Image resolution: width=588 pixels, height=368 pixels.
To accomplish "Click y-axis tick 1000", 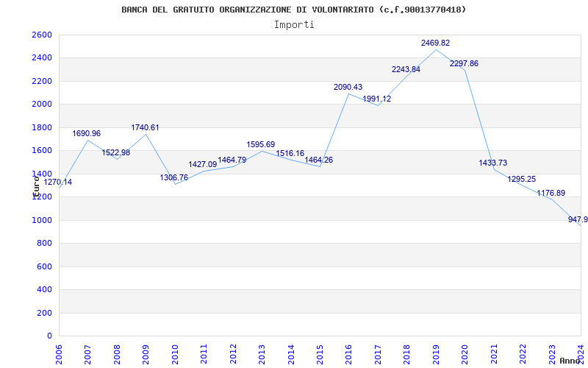I will 42,220.
